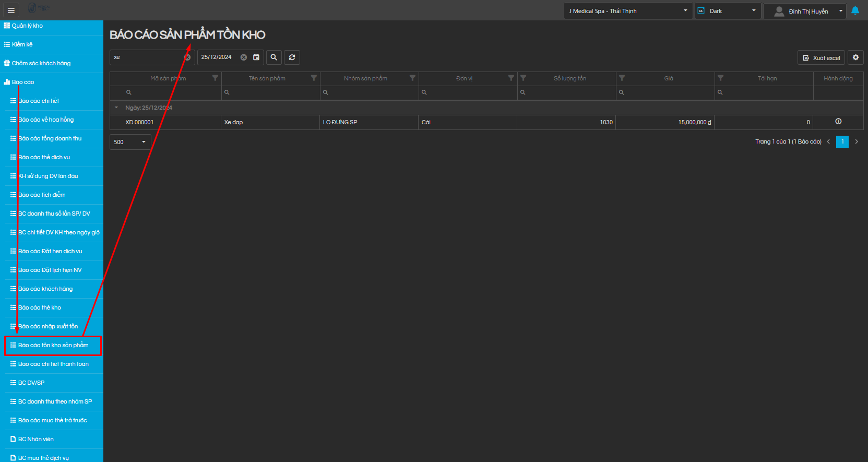
Task: Open the Dark theme dropdown
Action: point(728,11)
